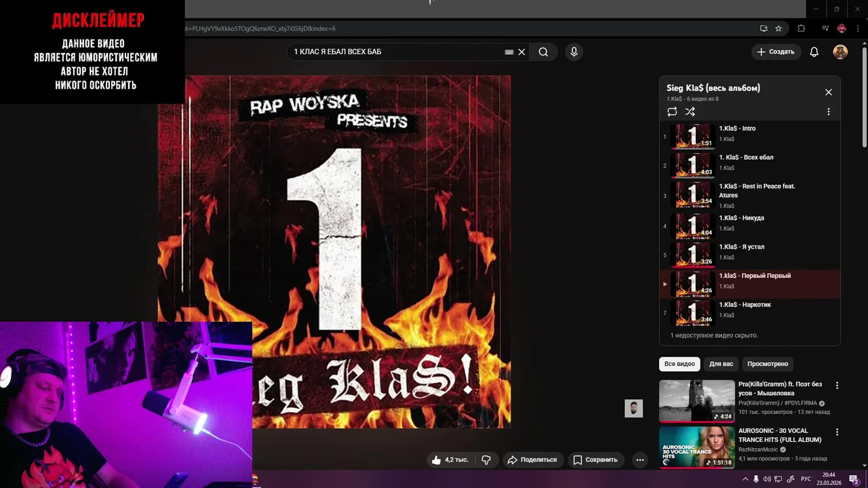Open Windows notification center
Image resolution: width=868 pixels, height=488 pixels.
854,479
